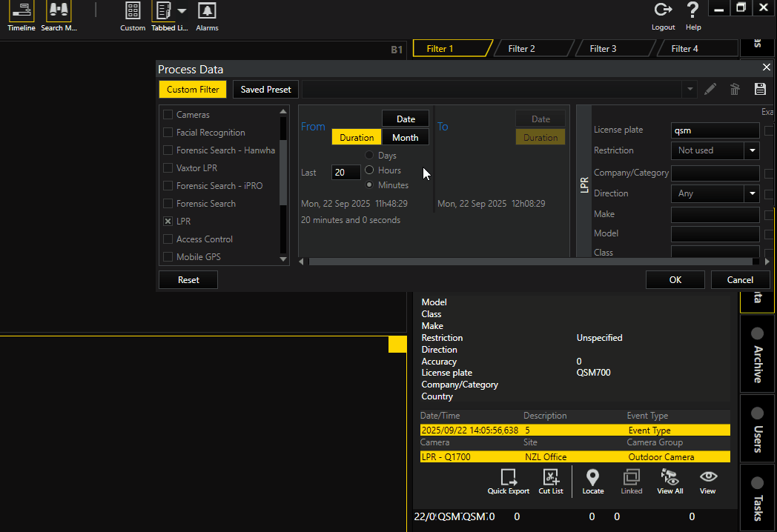Open the Direction dropdown
Viewport: 777px width, 532px height.
click(x=753, y=193)
